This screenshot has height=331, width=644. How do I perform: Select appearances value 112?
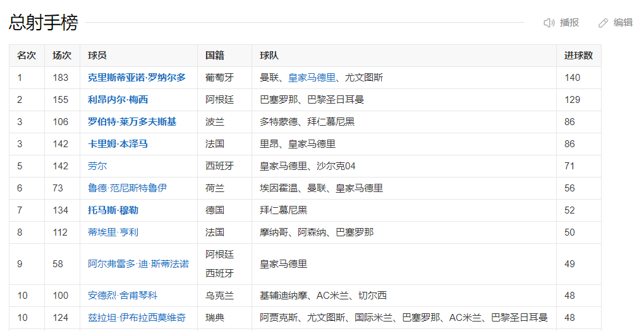(60, 232)
